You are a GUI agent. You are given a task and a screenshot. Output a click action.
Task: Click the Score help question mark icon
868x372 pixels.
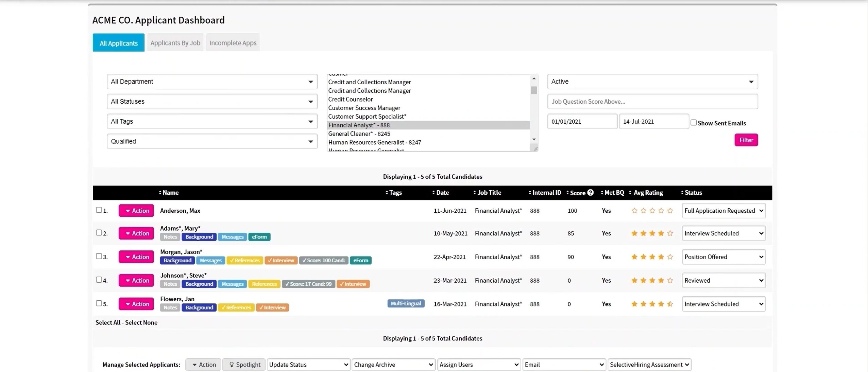click(x=591, y=193)
